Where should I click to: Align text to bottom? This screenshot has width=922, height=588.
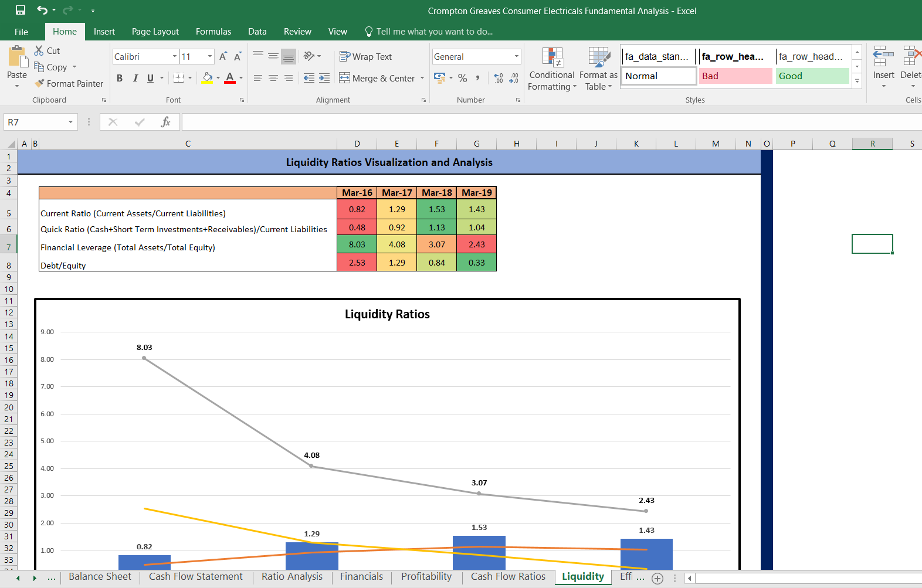[x=289, y=56]
